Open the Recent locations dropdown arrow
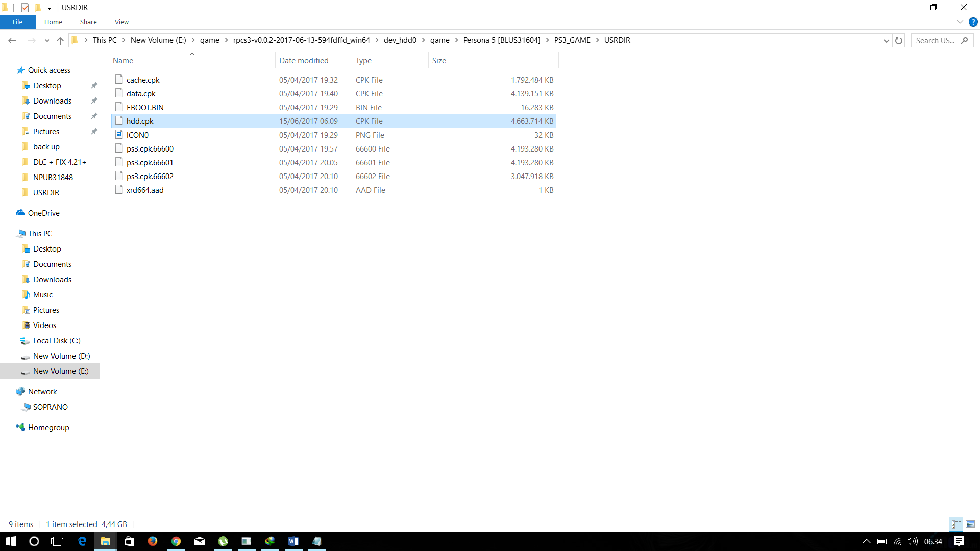The width and height of the screenshot is (980, 551). (47, 41)
